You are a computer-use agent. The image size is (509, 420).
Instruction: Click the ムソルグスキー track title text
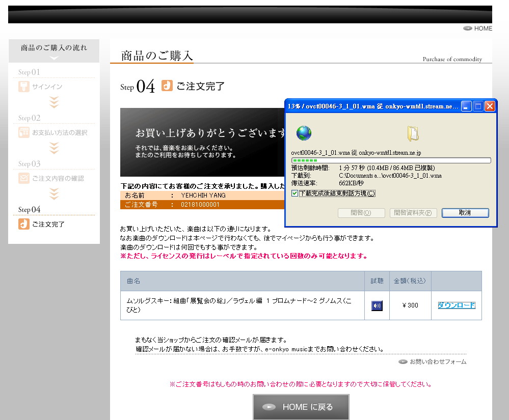(239, 305)
